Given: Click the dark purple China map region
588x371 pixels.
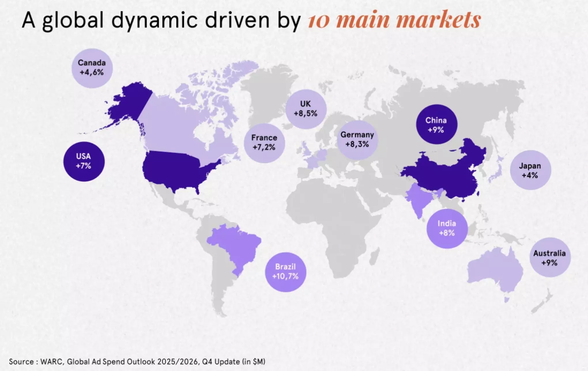Looking at the screenshot, I should (x=444, y=176).
